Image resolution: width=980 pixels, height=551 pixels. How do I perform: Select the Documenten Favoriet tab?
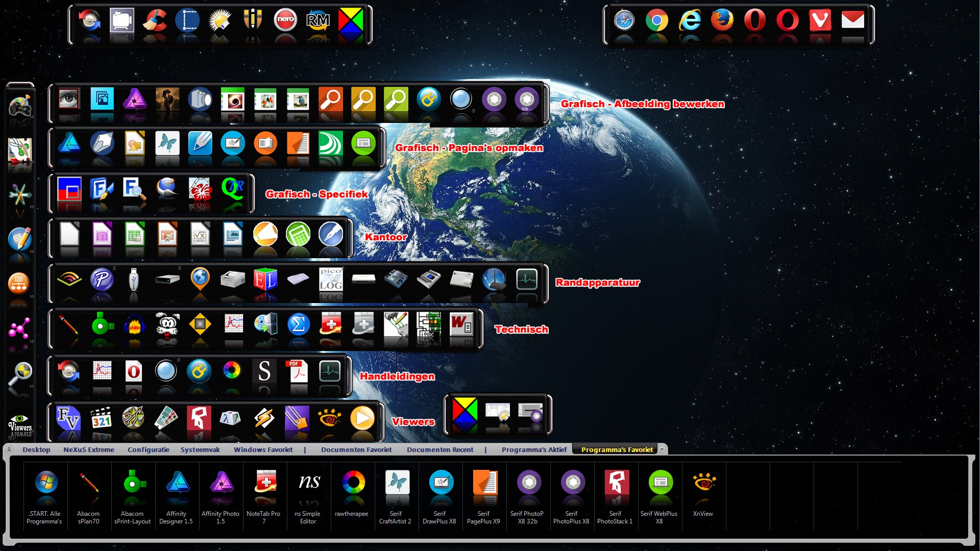[356, 449]
